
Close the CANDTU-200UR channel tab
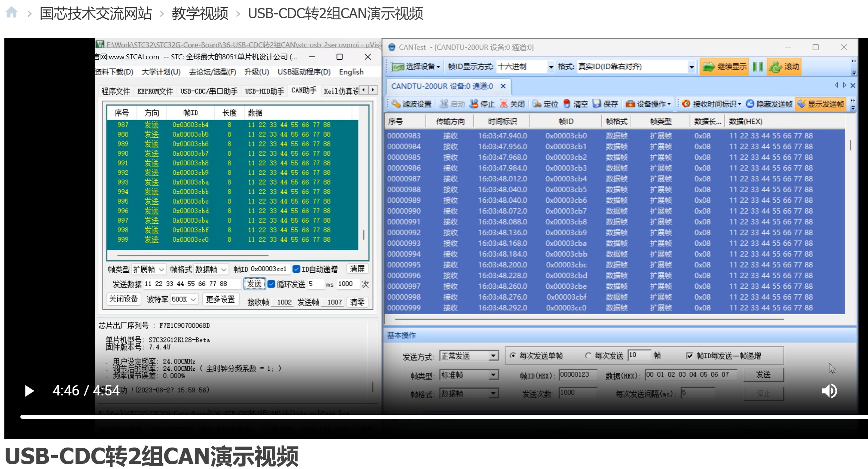click(503, 86)
